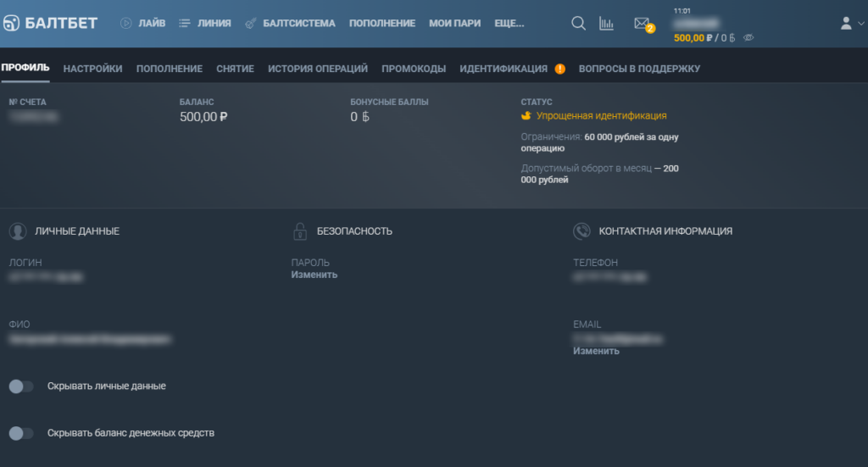Click Допустимый оборот в месяц text

[599, 175]
